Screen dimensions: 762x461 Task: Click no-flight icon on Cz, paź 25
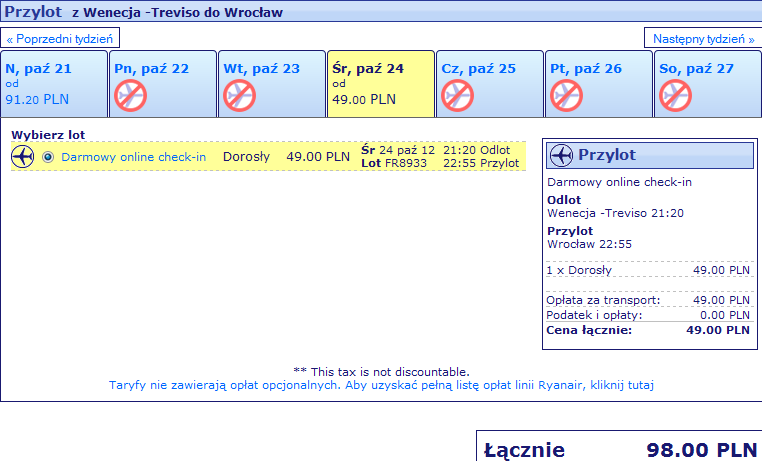point(457,96)
